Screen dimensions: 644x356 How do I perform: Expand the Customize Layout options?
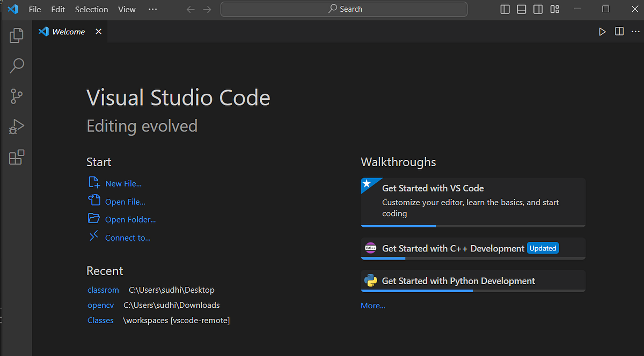(554, 9)
